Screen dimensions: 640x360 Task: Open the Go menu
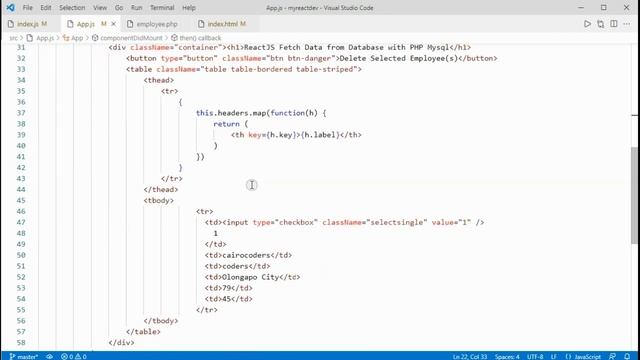click(119, 8)
